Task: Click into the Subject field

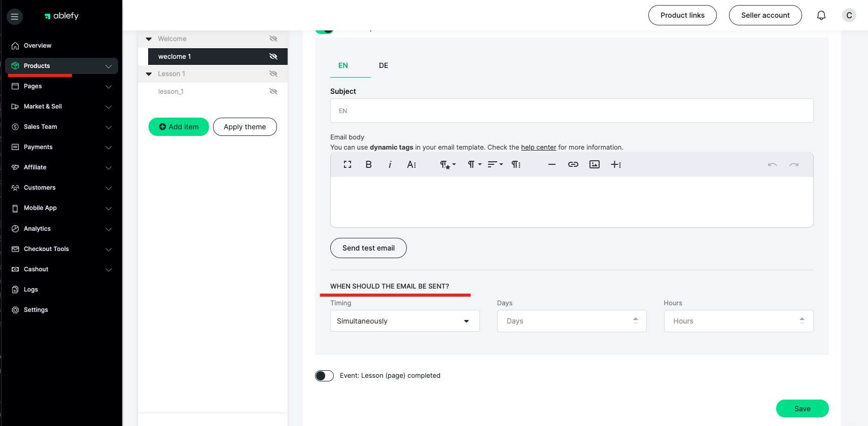Action: (x=572, y=111)
